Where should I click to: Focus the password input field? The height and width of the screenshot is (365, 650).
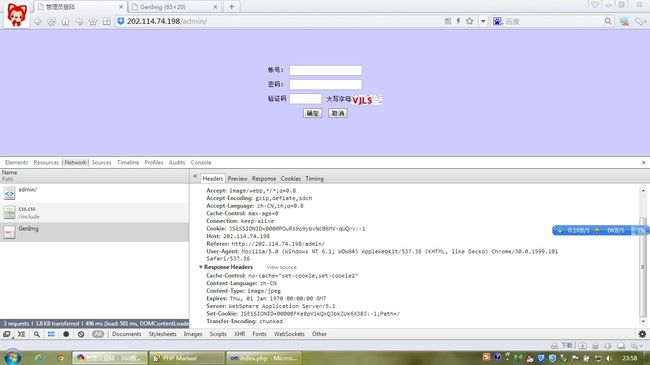[x=325, y=85]
